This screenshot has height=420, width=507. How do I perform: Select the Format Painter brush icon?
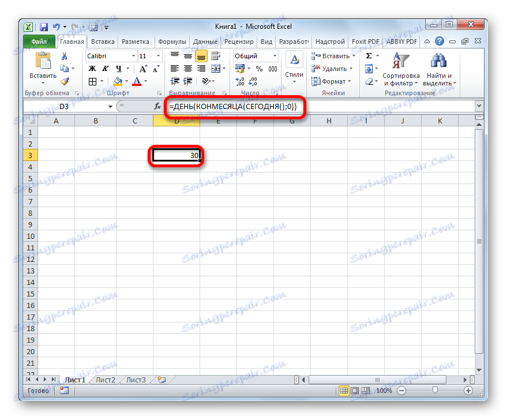point(63,81)
